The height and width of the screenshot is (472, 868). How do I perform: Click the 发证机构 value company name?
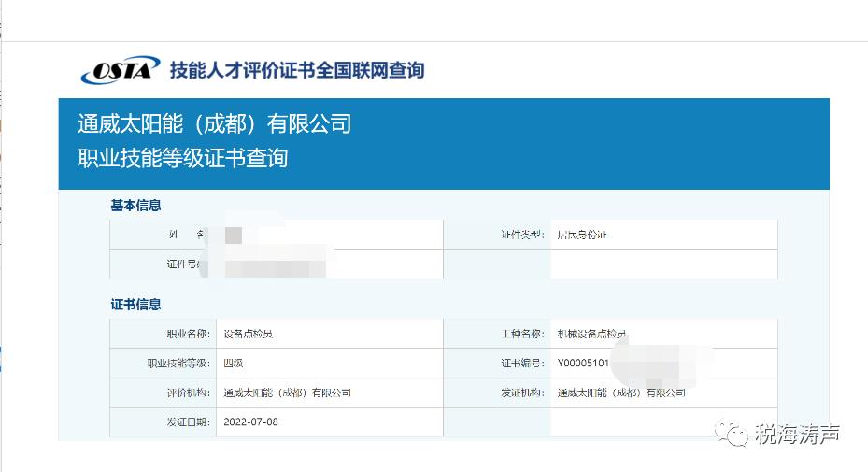621,393
